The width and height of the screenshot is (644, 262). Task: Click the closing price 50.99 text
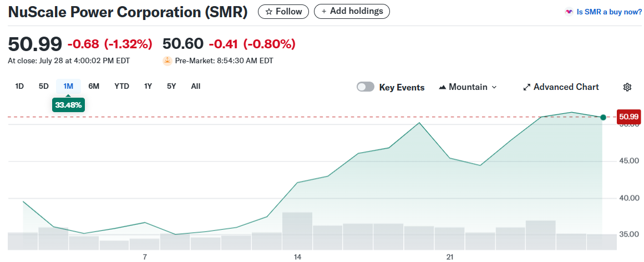pyautogui.click(x=35, y=44)
